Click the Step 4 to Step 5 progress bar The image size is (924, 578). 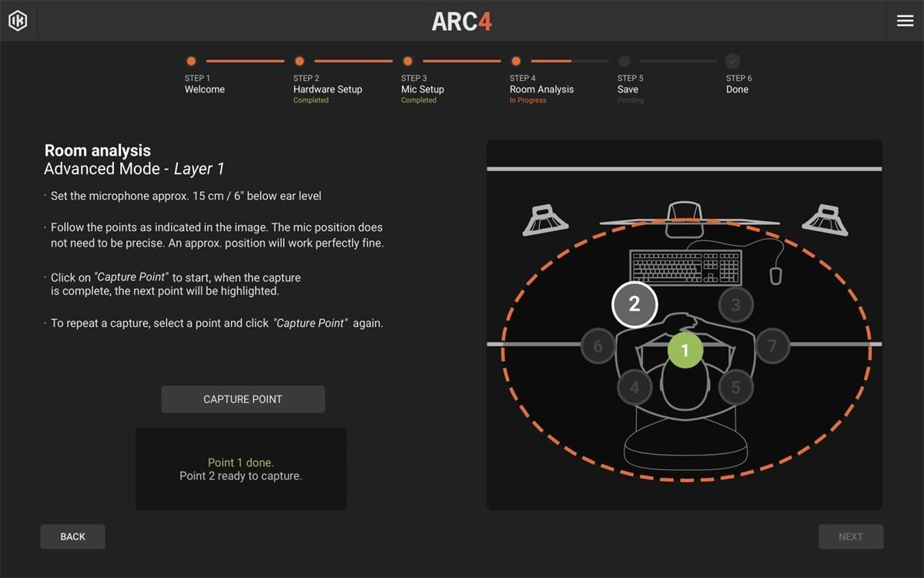(x=571, y=61)
